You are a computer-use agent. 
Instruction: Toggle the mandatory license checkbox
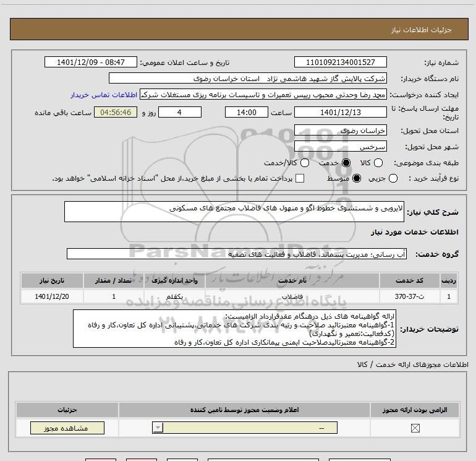click(415, 428)
